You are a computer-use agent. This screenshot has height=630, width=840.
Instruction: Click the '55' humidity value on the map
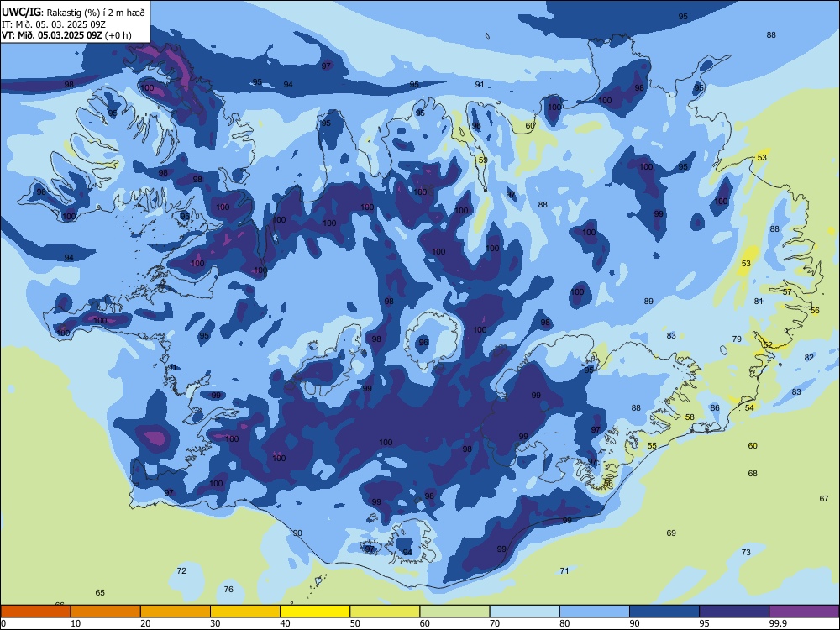[652, 446]
